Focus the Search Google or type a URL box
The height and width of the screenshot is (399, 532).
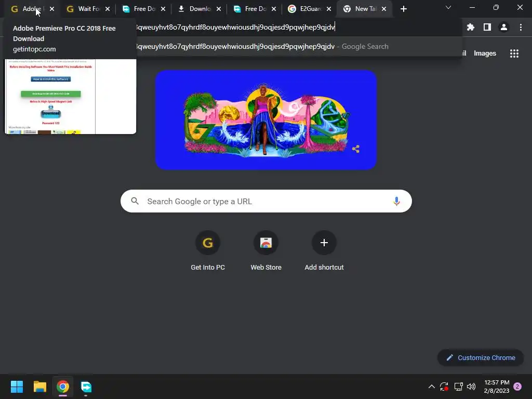point(266,201)
